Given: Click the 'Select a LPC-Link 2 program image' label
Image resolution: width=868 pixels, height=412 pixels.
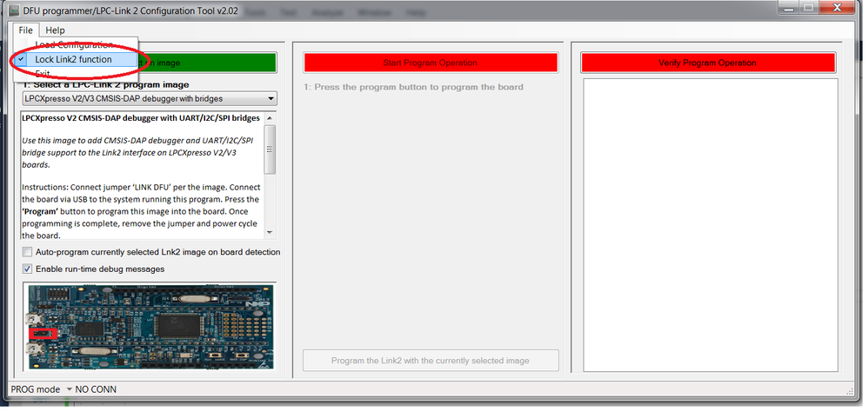Looking at the screenshot, I should coord(106,84).
